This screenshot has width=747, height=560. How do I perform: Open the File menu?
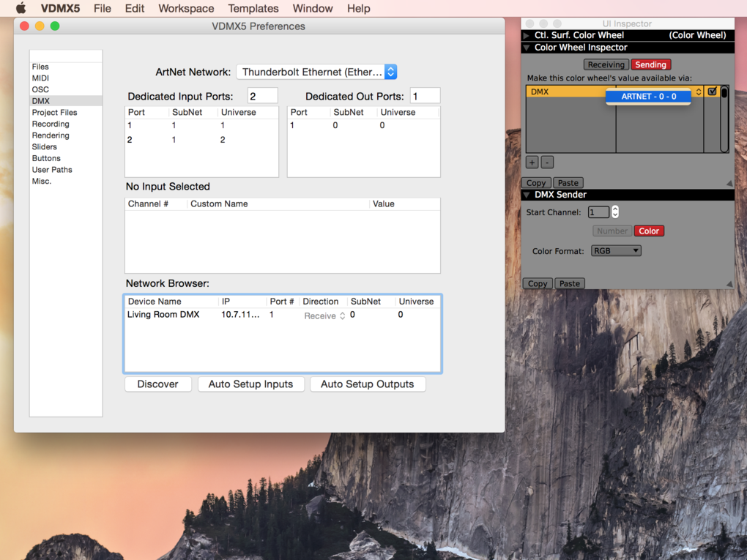[x=102, y=8]
